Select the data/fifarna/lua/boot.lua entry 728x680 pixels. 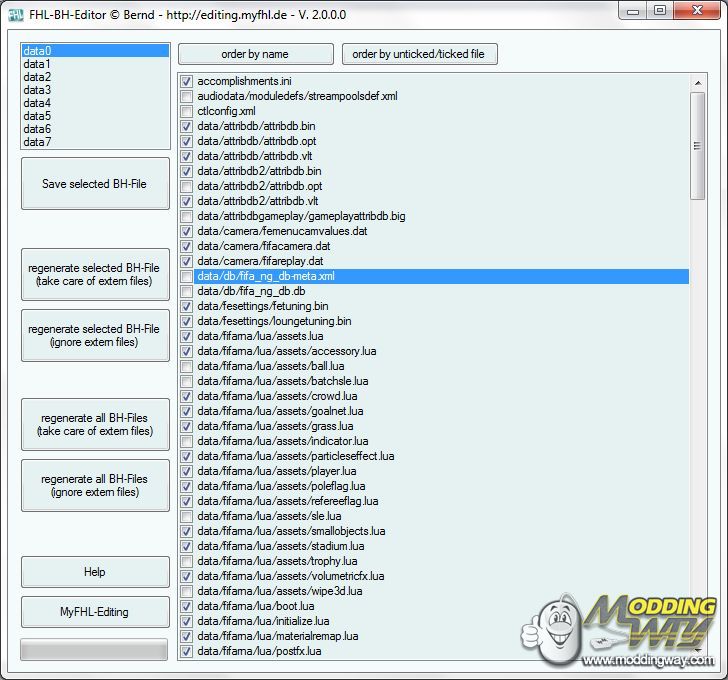pos(256,606)
